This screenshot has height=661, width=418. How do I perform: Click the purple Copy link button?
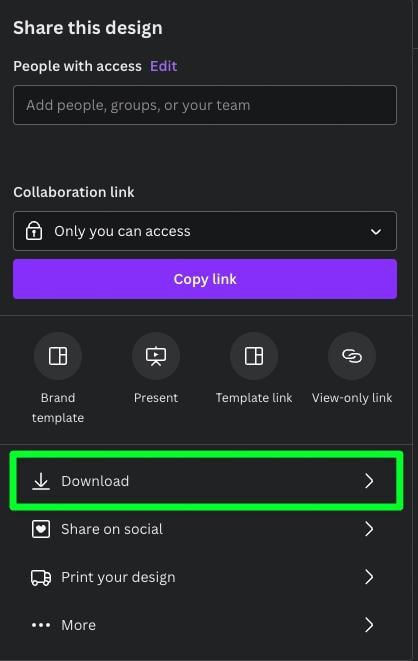205,279
